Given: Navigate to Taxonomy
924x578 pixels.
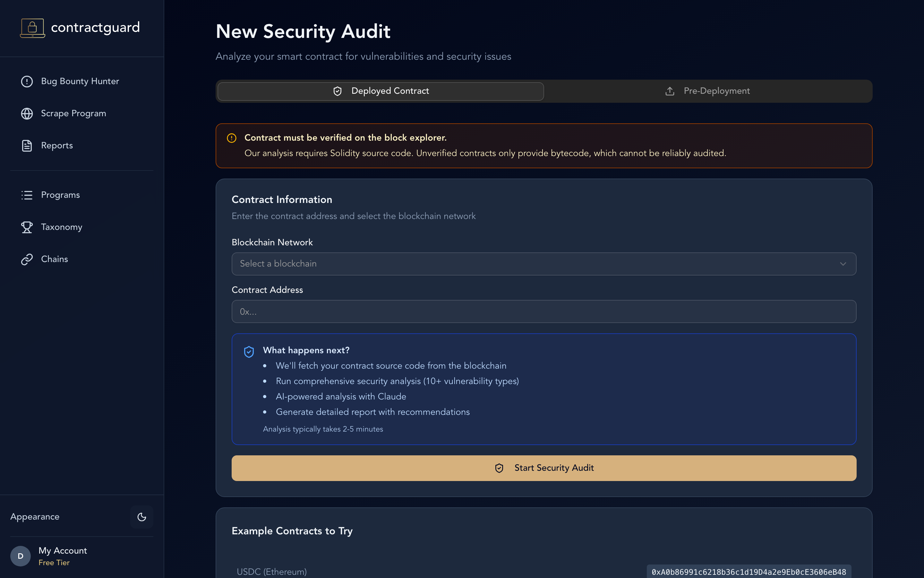Looking at the screenshot, I should click(x=82, y=227).
